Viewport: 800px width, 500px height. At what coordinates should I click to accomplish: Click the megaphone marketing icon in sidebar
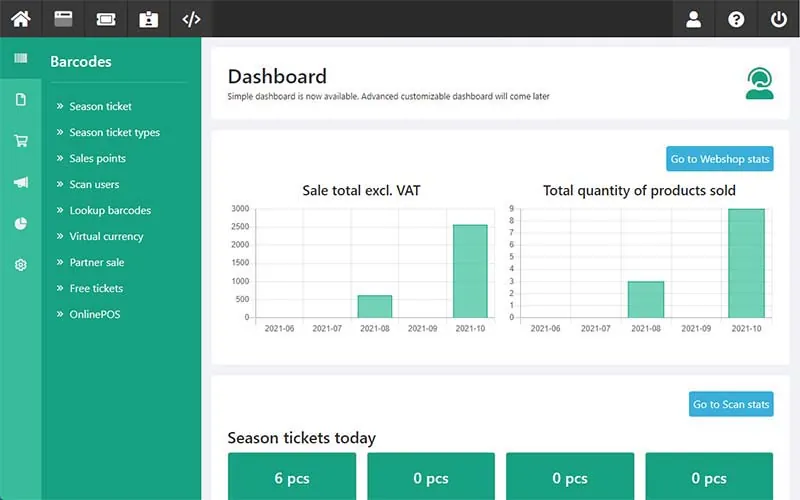coord(21,182)
